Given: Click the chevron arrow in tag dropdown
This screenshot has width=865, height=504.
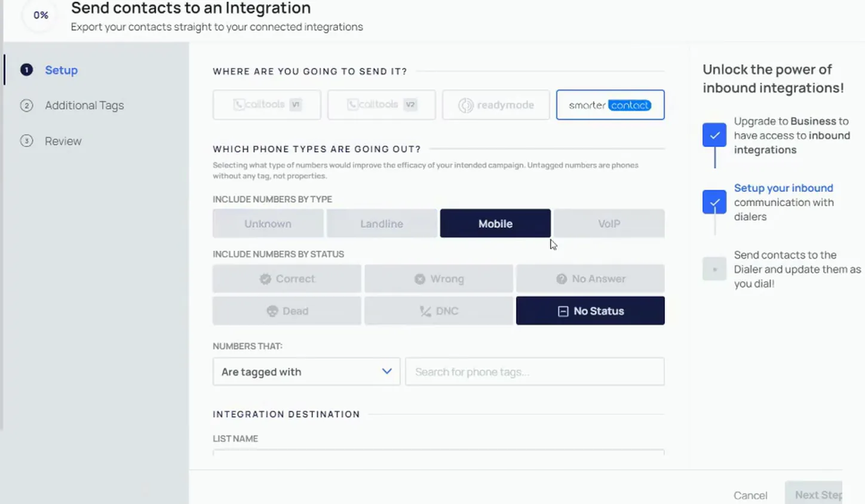Looking at the screenshot, I should [387, 371].
